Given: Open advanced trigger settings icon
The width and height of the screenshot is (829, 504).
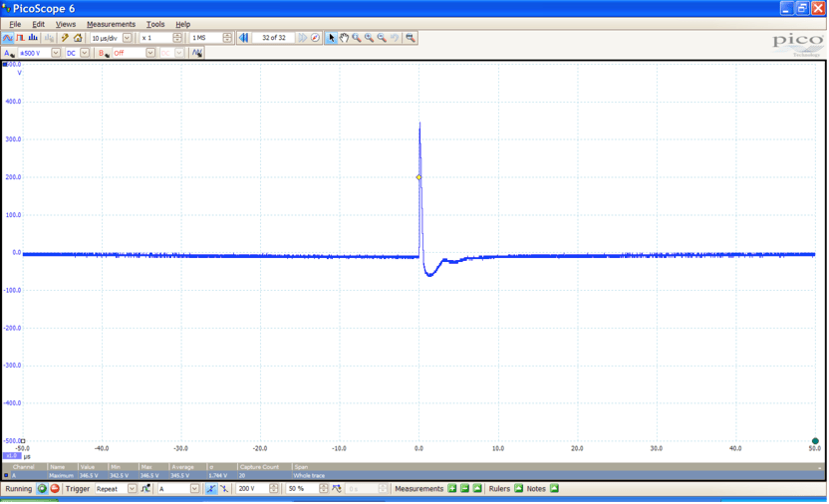Looking at the screenshot, I should [x=145, y=489].
